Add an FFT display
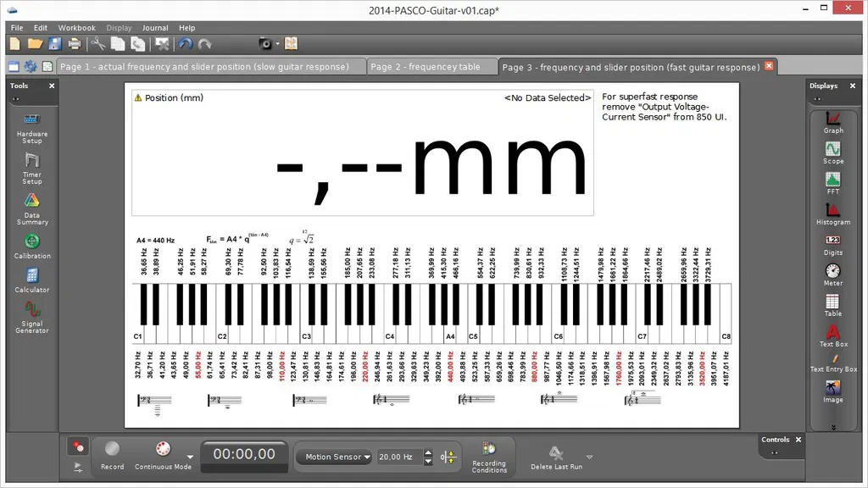This screenshot has height=488, width=868. click(x=832, y=183)
